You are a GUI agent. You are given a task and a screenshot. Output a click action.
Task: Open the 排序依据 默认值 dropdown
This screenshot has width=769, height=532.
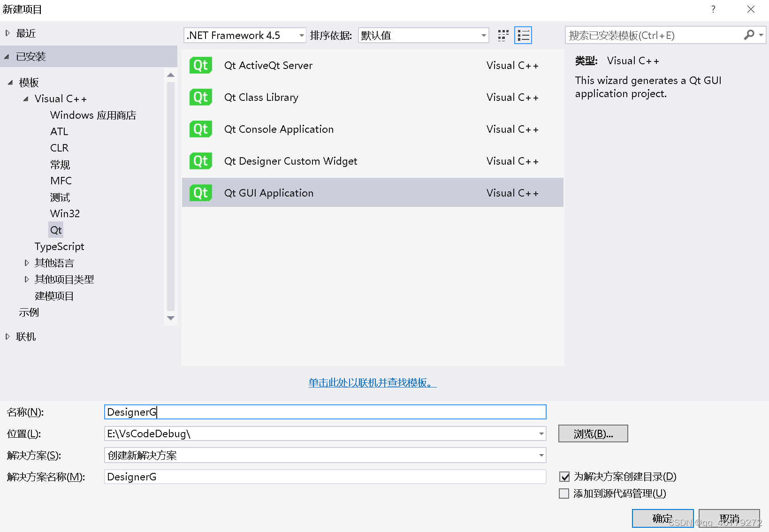point(423,35)
